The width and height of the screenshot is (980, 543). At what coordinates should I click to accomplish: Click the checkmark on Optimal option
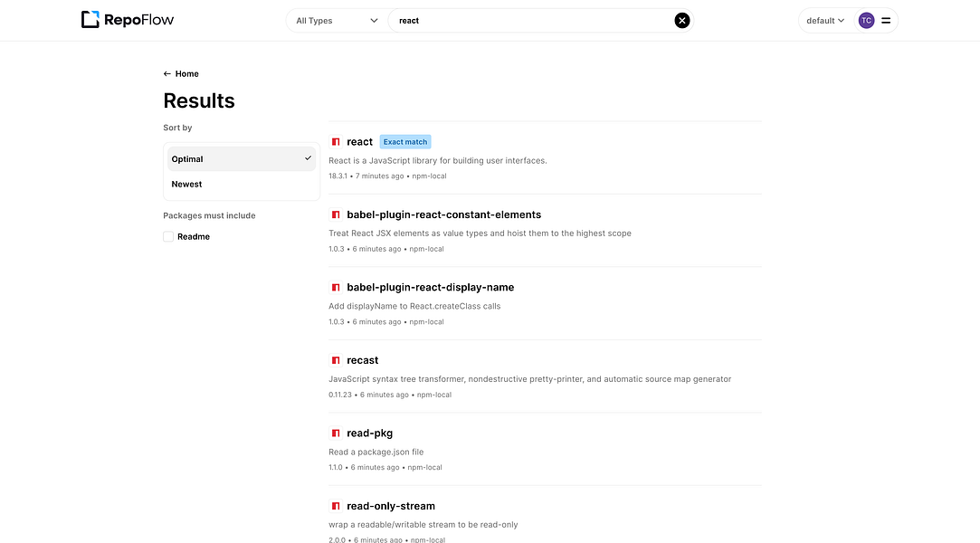[x=308, y=158]
